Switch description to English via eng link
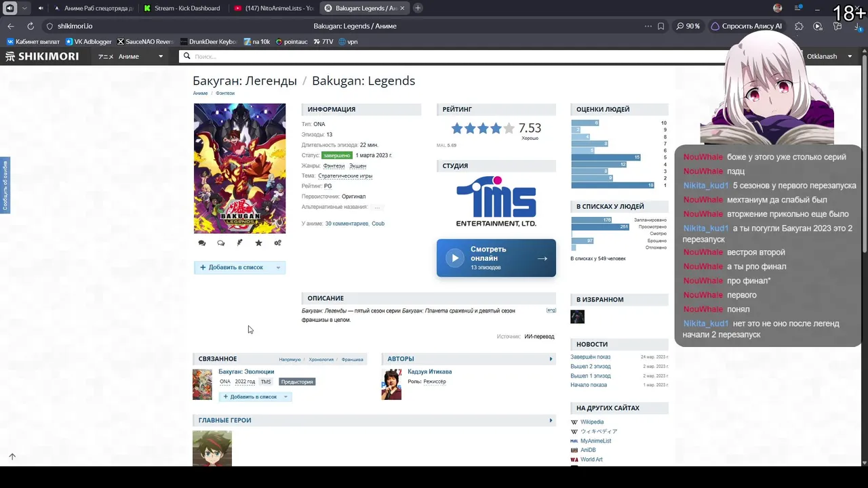The width and height of the screenshot is (868, 488). tap(551, 310)
